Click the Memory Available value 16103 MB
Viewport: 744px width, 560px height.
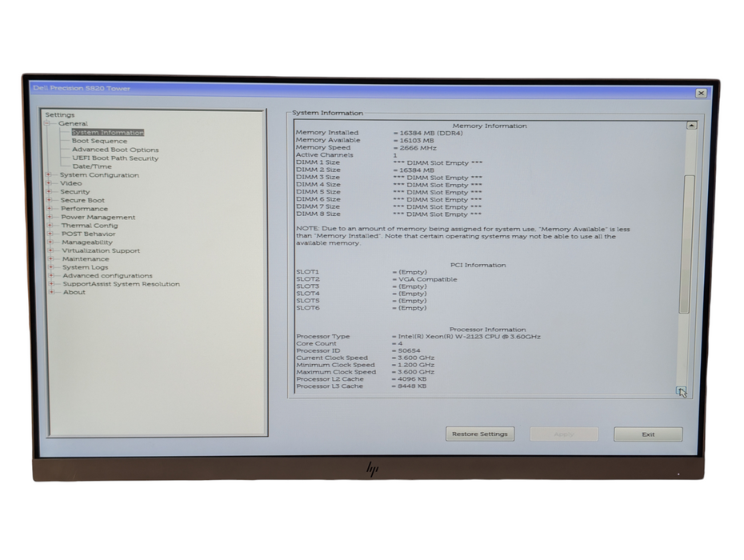pos(417,141)
